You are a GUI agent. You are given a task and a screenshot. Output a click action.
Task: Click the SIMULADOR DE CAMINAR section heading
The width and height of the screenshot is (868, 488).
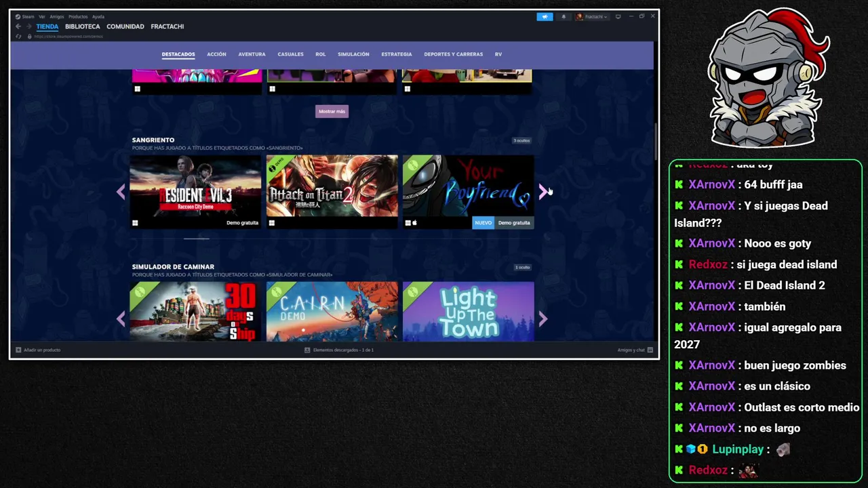tap(173, 267)
